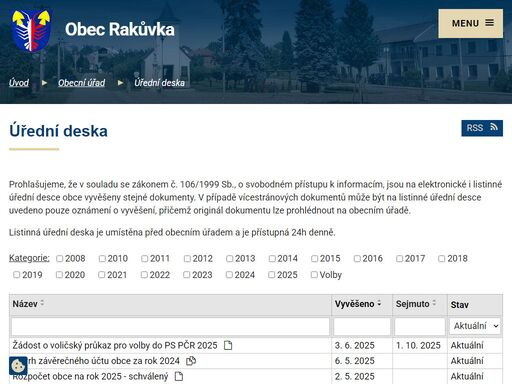Image resolution: width=512 pixels, height=384 pixels.
Task: Tick the 2011 category checkbox
Action: [x=145, y=259]
